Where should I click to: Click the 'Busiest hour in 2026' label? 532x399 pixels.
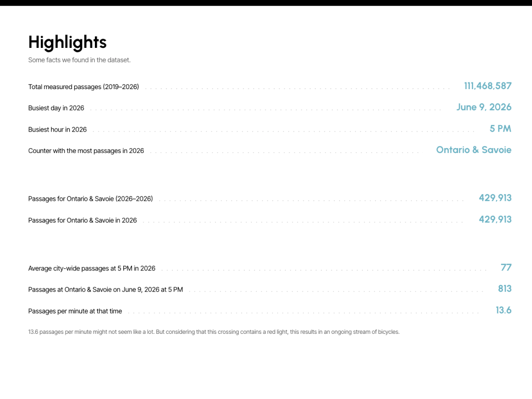58,129
